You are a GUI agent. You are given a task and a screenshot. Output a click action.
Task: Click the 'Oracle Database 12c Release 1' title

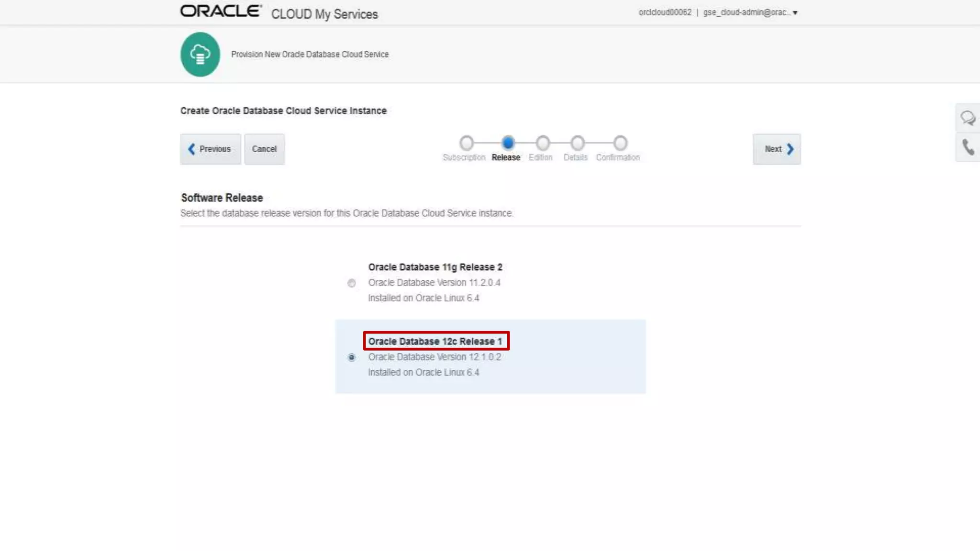(435, 341)
